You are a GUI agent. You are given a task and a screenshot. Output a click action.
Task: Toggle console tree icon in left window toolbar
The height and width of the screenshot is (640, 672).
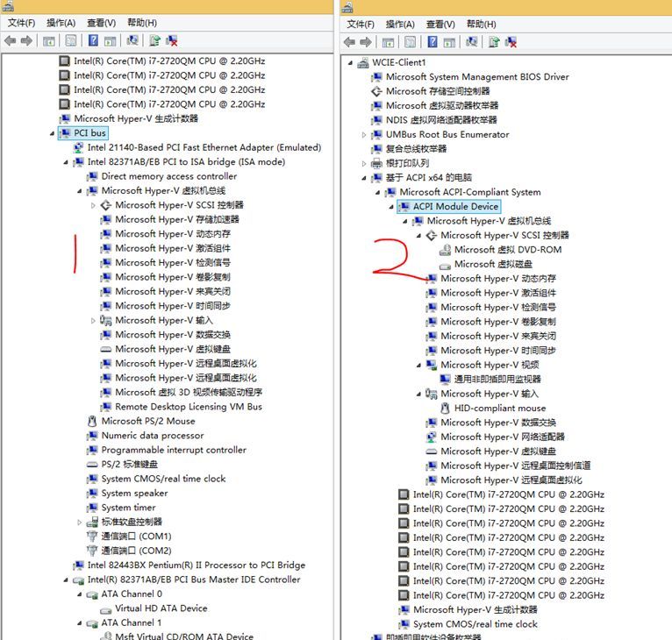tap(49, 41)
